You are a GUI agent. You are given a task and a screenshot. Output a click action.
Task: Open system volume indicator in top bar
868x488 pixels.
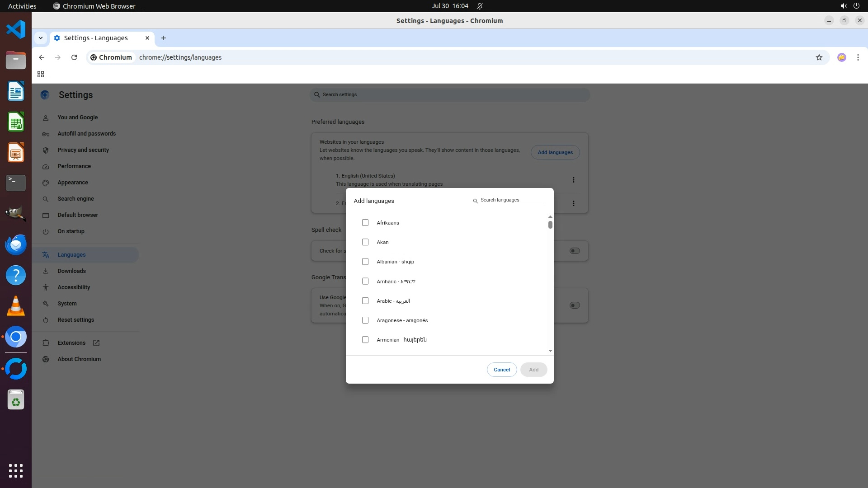coord(843,6)
